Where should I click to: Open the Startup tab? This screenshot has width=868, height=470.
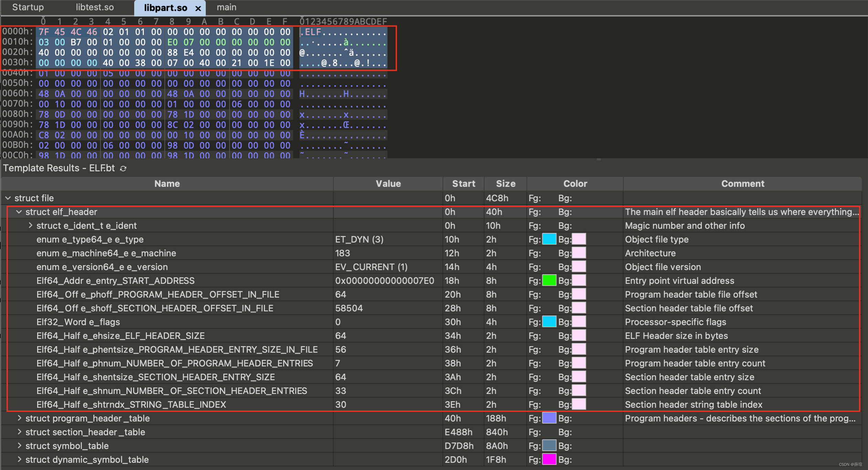point(28,7)
